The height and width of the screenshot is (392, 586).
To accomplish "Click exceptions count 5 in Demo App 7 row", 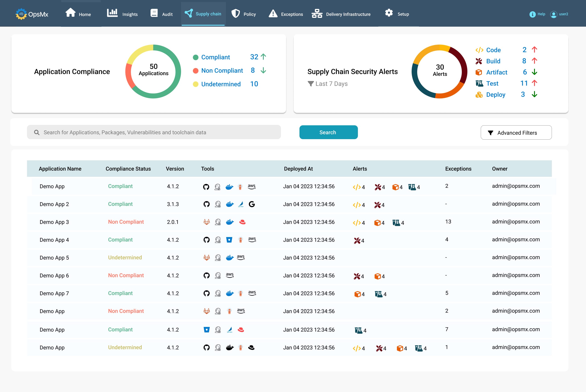I will 446,293.
